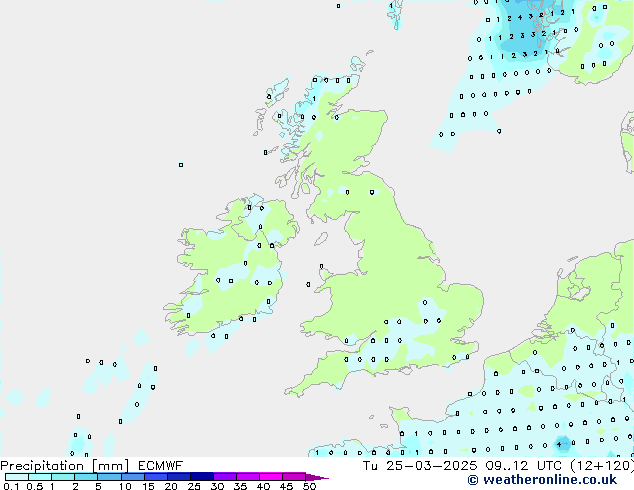Click the "15" legend tick label
The width and height of the screenshot is (634, 490).
tap(148, 486)
